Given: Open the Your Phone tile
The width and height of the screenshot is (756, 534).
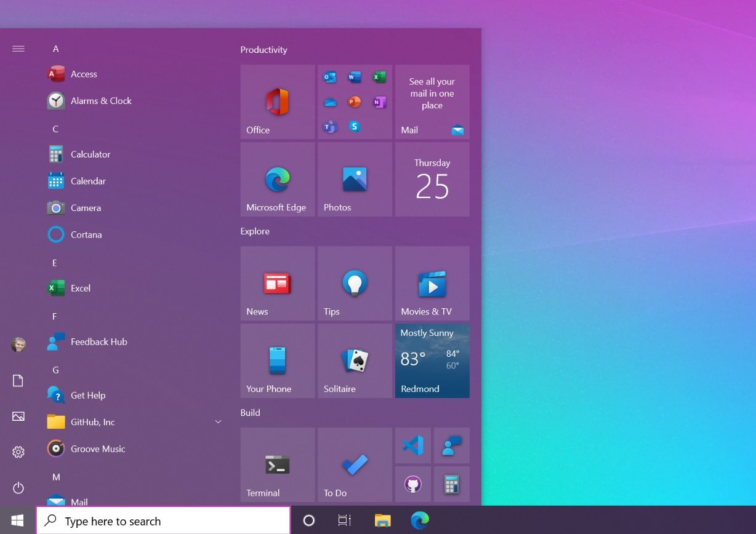Looking at the screenshot, I should [277, 360].
